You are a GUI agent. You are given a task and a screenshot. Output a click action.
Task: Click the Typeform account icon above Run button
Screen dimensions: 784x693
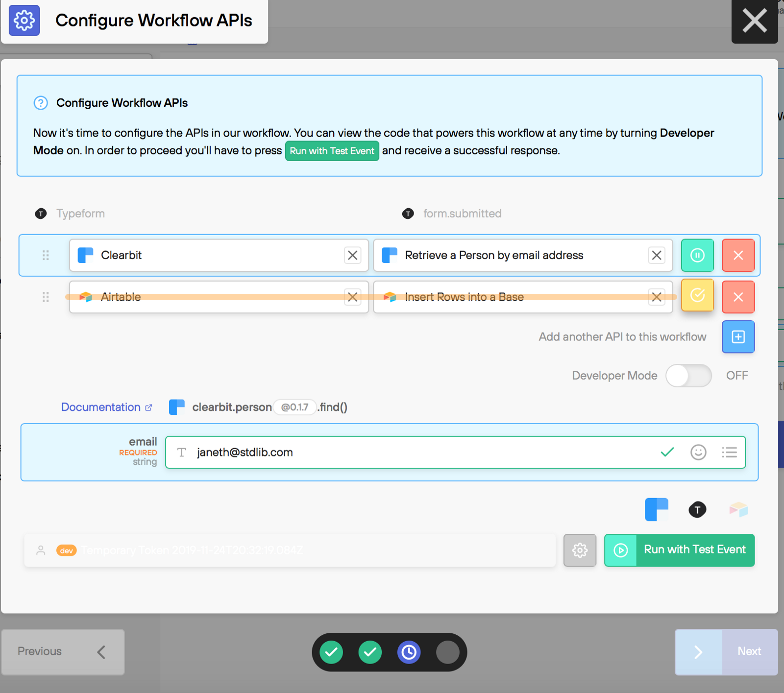tap(697, 509)
